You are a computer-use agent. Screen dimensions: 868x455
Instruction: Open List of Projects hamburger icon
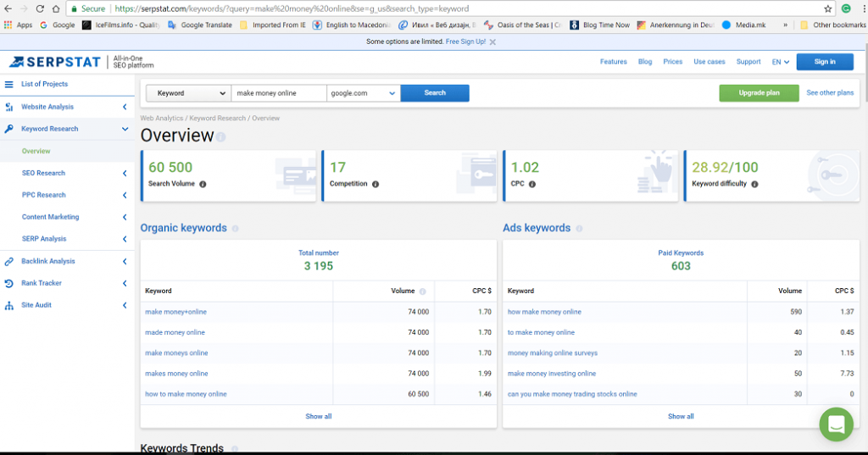click(x=8, y=84)
